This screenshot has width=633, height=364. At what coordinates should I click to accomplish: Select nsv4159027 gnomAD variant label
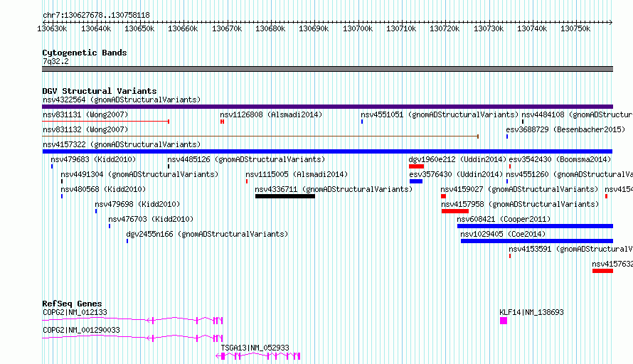(x=519, y=189)
